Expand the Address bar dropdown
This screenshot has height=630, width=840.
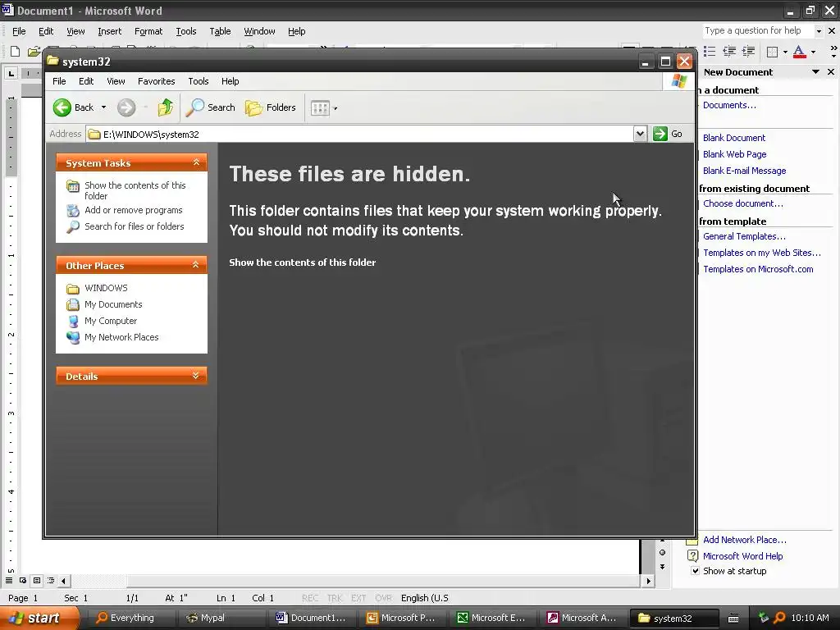tap(640, 134)
